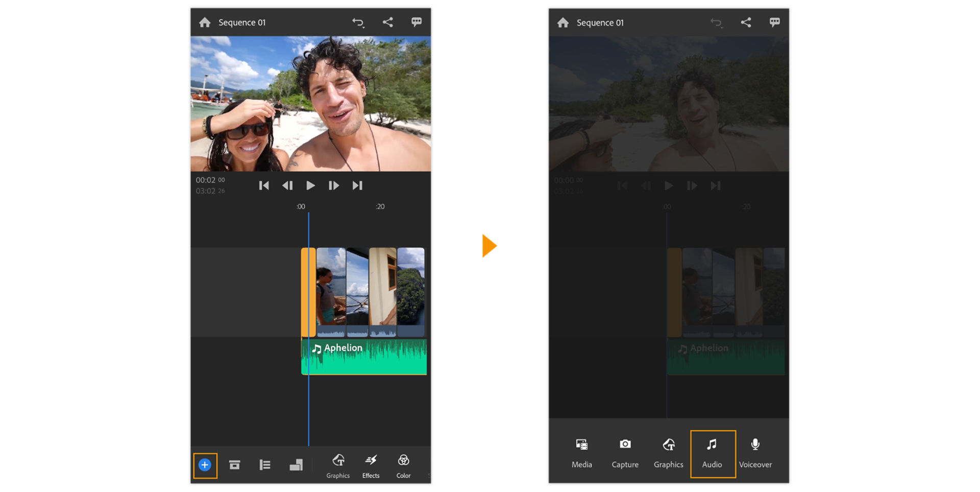Tap the stepped blocks icon in bottom toolbar
Viewport: 980px width, 492px height.
point(296,465)
